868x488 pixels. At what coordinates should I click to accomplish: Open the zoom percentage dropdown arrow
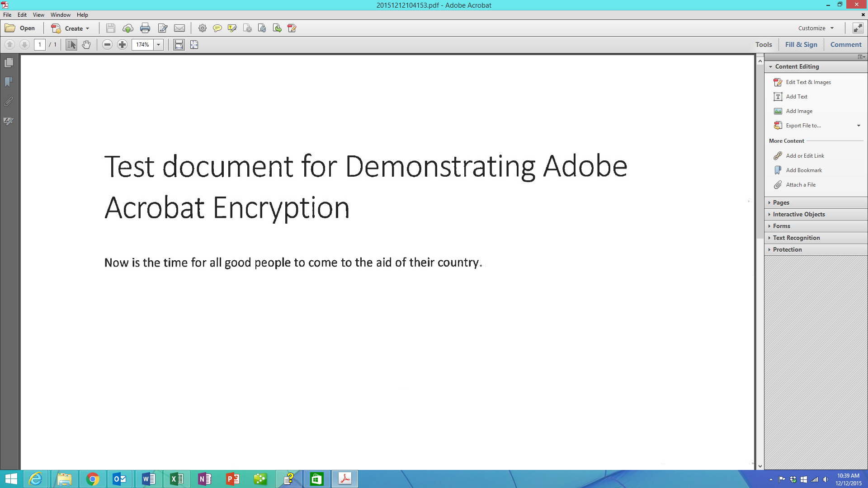tap(158, 44)
